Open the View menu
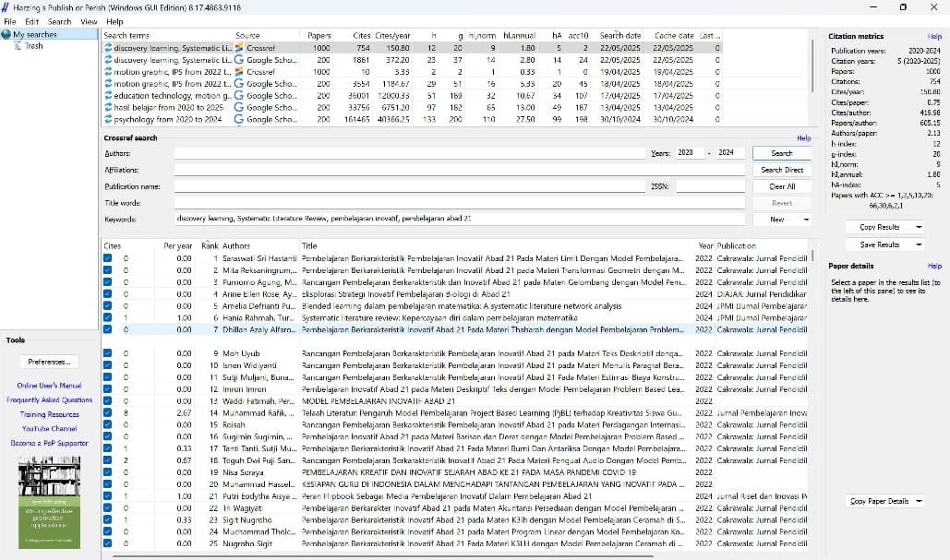950x560 pixels. 89,22
